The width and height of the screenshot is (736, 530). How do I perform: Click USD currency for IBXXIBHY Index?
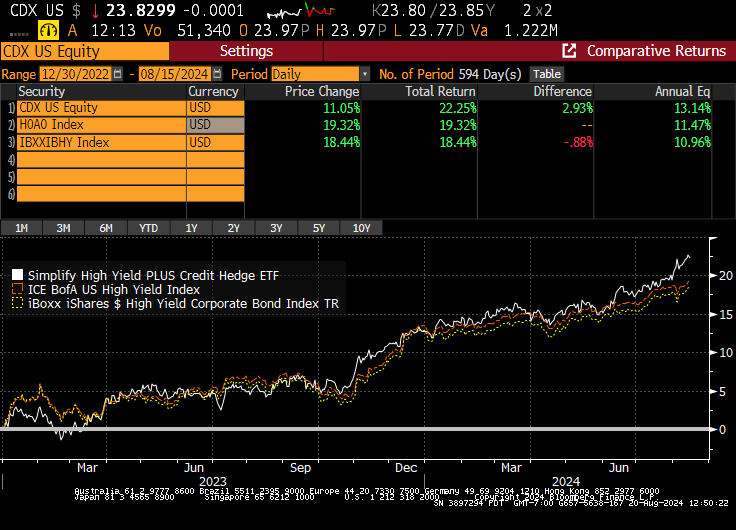pyautogui.click(x=215, y=142)
